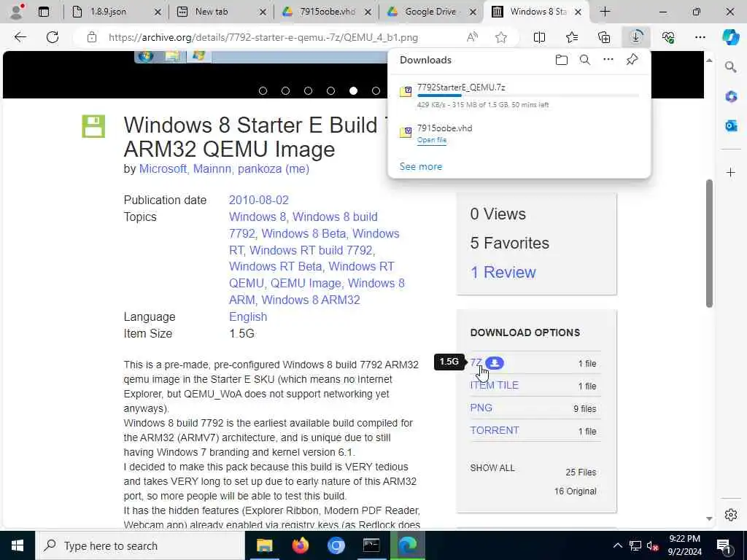
Task: Click the address bar URL
Action: tap(263, 37)
